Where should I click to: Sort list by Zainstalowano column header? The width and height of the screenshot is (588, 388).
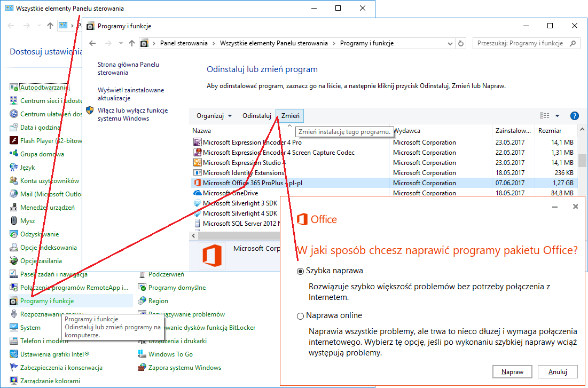(x=513, y=131)
